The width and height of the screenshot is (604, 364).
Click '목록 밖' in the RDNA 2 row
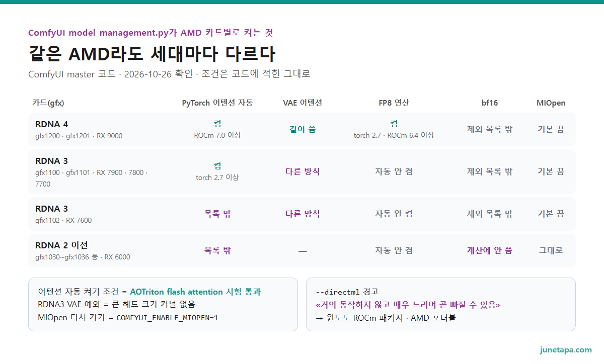[x=217, y=250]
